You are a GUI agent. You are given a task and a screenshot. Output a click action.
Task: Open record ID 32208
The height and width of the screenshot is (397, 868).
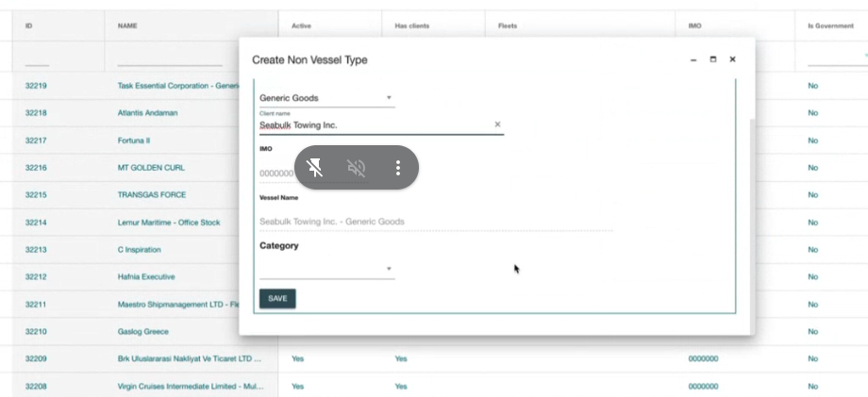[x=36, y=386]
